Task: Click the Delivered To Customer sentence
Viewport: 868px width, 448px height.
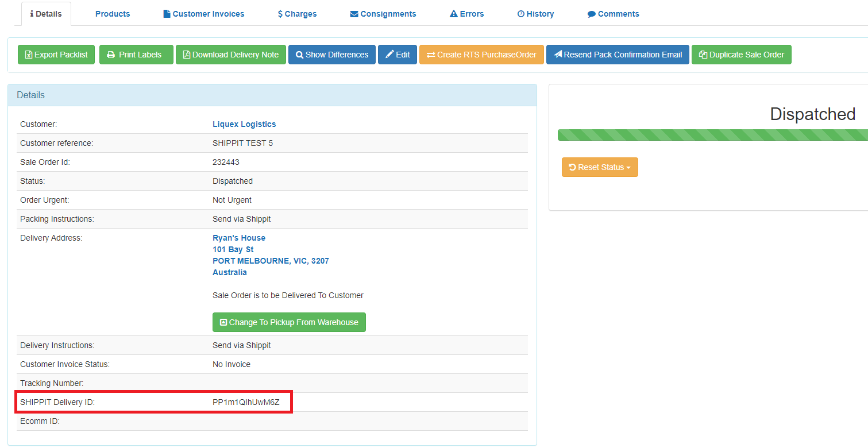Action: tap(288, 295)
